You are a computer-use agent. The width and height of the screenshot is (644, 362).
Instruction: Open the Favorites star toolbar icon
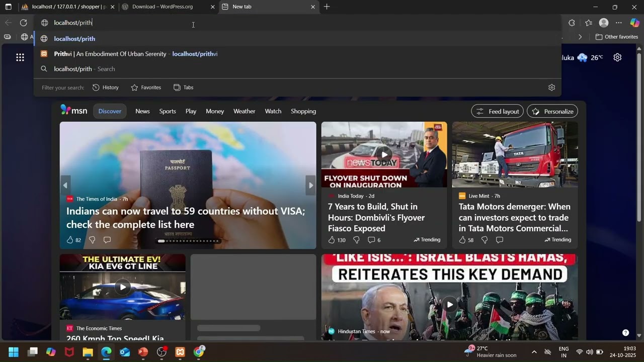[x=589, y=23]
